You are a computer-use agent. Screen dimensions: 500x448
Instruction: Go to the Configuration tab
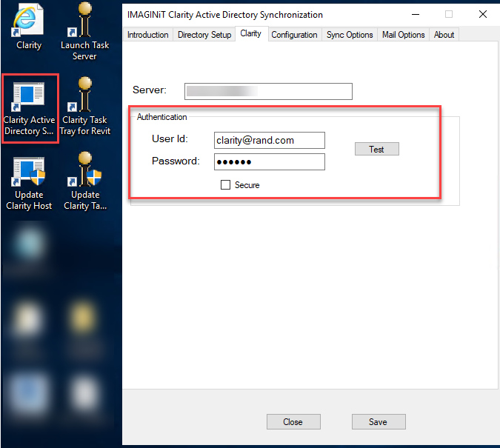click(294, 35)
